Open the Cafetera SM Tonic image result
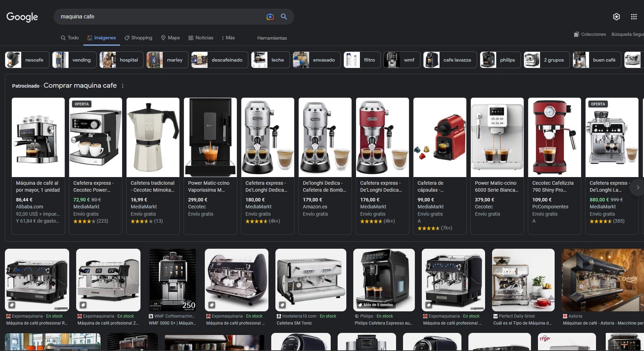644x351 pixels. (311, 280)
